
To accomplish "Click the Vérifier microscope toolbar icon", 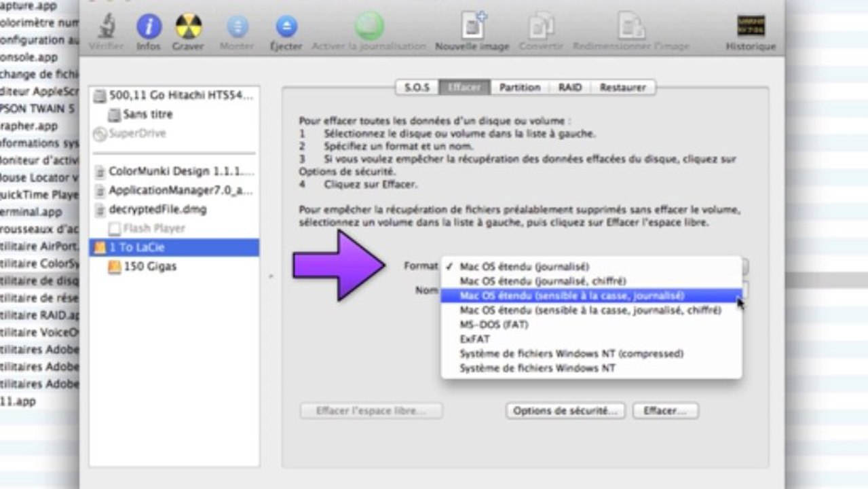I will coord(107,27).
